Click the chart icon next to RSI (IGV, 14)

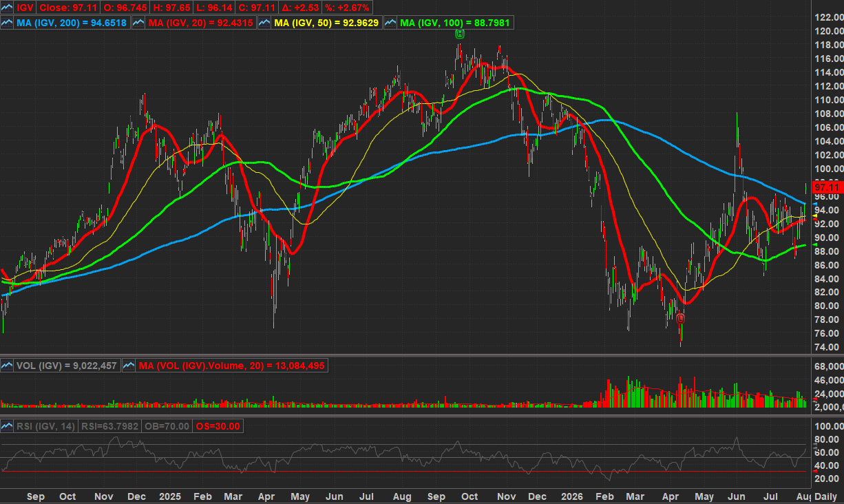(x=8, y=426)
